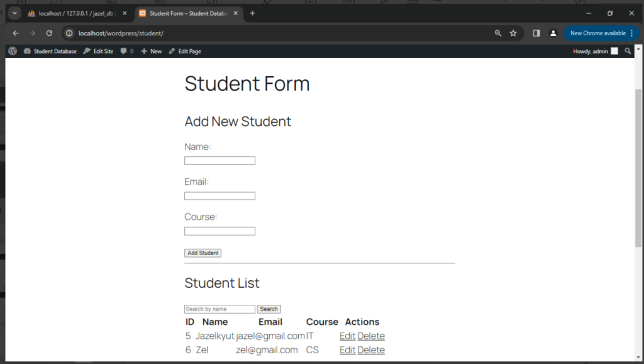Open Howdy, admin account menu
The height and width of the screenshot is (364, 644).
click(595, 51)
